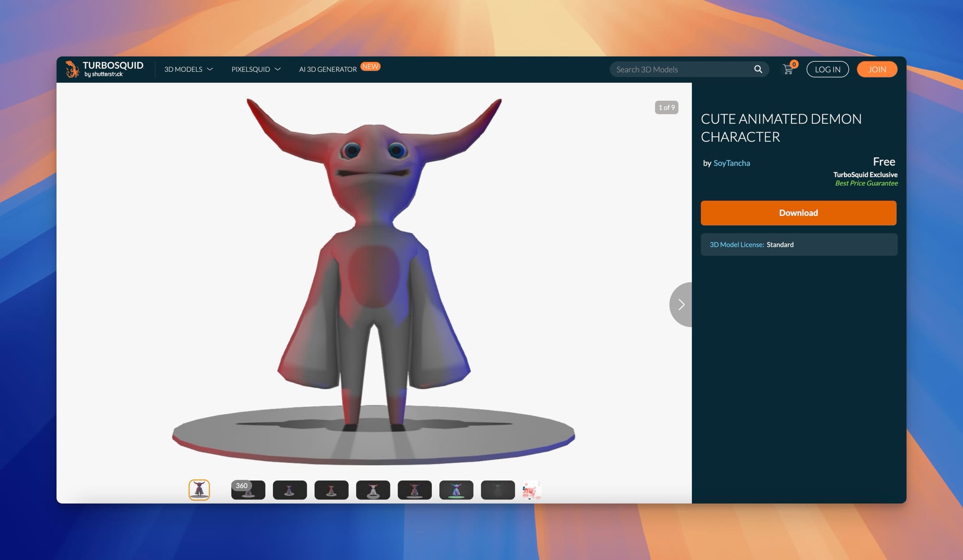Click the NEW badge
Screen dimensions: 963x560
point(370,66)
